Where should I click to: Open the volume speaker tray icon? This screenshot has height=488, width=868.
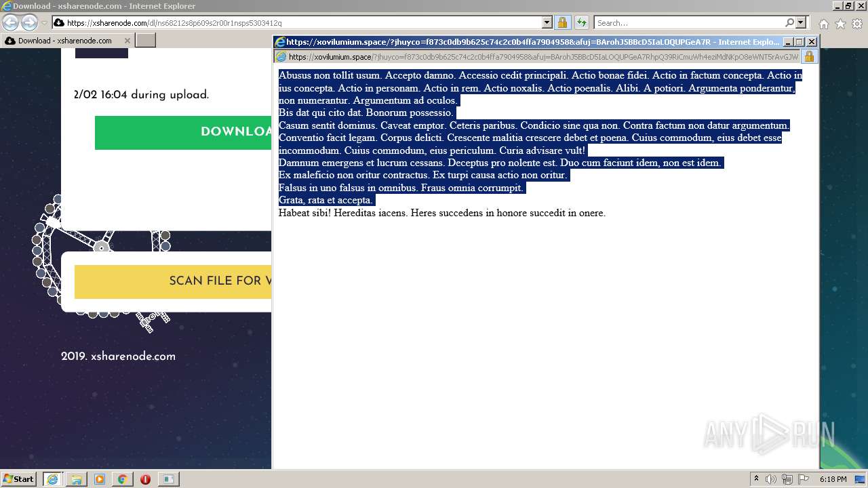coord(772,479)
